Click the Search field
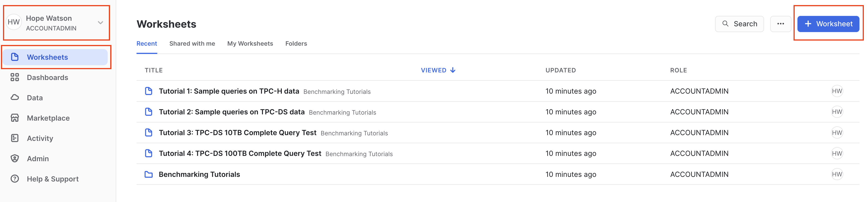Image resolution: width=868 pixels, height=202 pixels. tap(739, 24)
